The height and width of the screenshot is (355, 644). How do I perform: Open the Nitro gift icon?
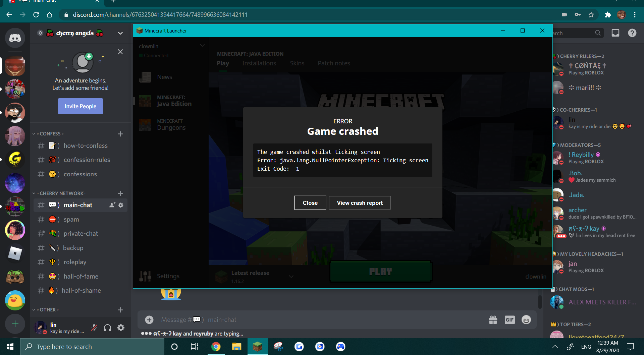pyautogui.click(x=493, y=320)
